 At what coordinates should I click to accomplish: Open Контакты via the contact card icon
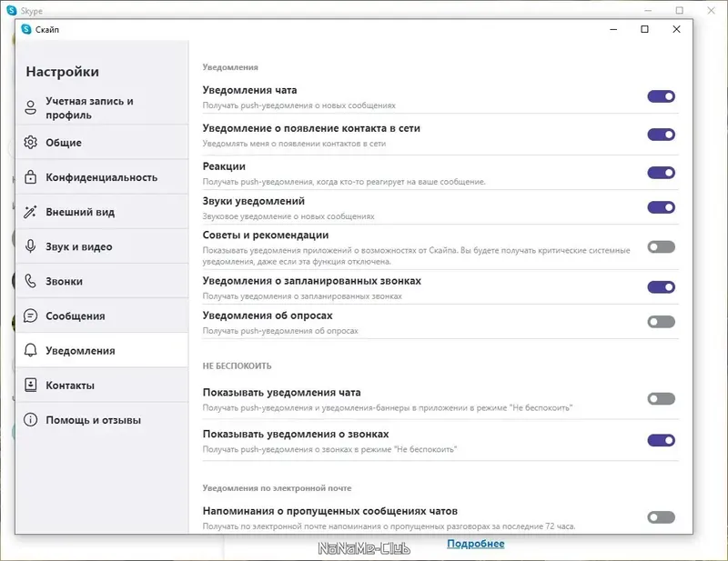[28, 385]
